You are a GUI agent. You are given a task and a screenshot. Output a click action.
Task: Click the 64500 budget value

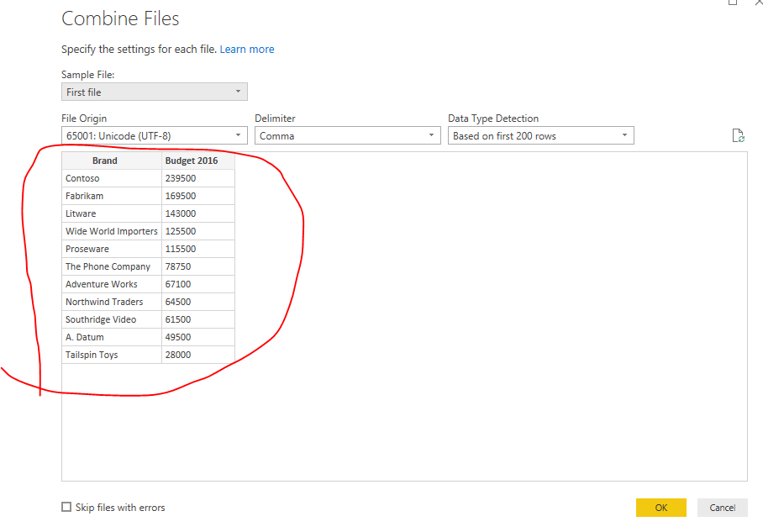pos(198,302)
